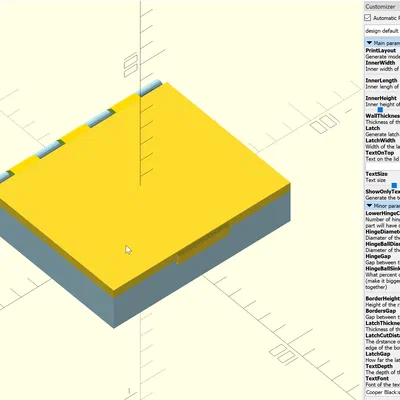The width and height of the screenshot is (400, 400).
Task: Select the HingeBallSink parameter label
Action: coord(383,269)
